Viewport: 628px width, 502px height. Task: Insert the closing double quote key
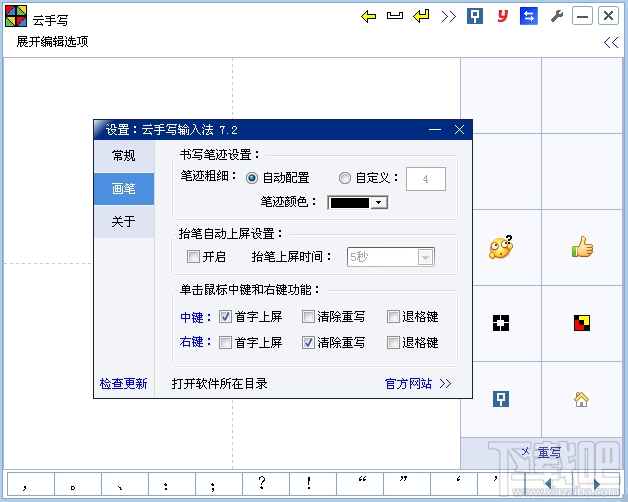[407, 484]
